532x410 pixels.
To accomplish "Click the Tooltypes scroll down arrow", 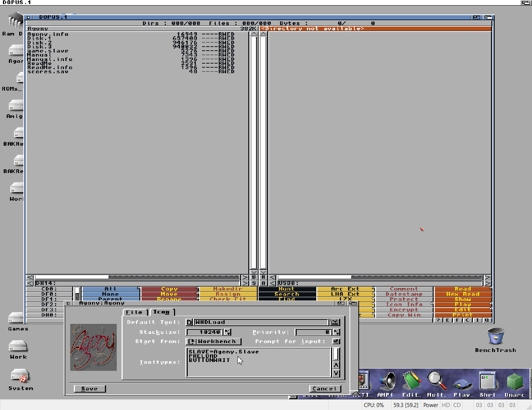I will (x=336, y=373).
